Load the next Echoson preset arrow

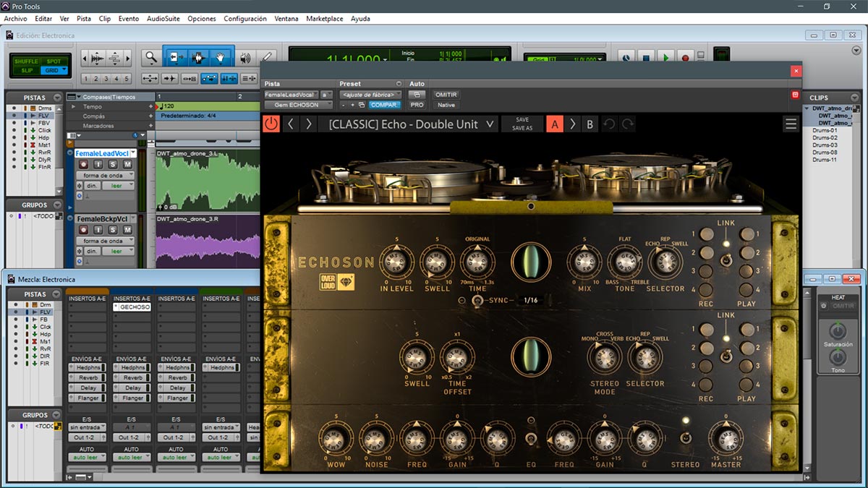[x=309, y=124]
